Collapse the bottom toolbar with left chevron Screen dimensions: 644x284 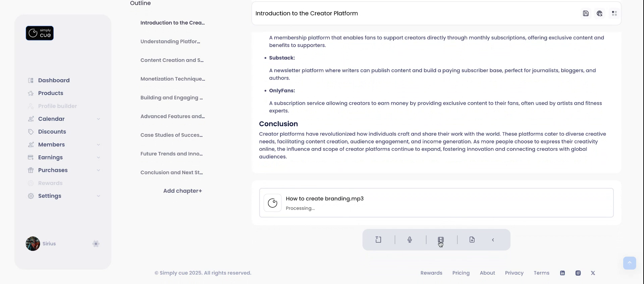click(493, 240)
